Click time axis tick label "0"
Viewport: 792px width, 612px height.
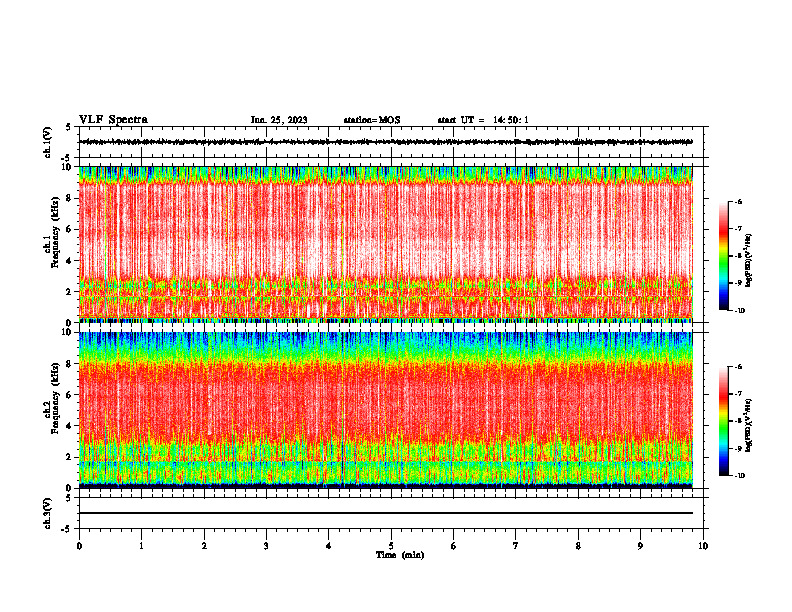click(x=79, y=546)
